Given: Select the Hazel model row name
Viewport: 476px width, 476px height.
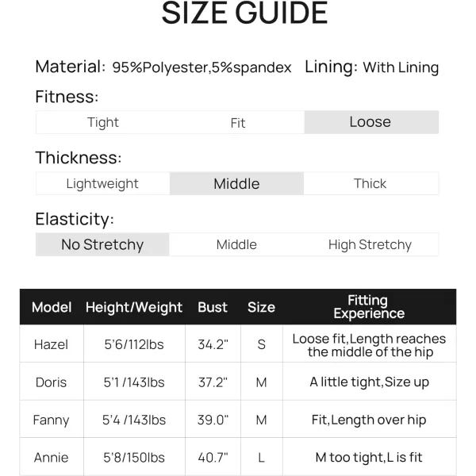Looking at the screenshot, I should click(52, 344).
